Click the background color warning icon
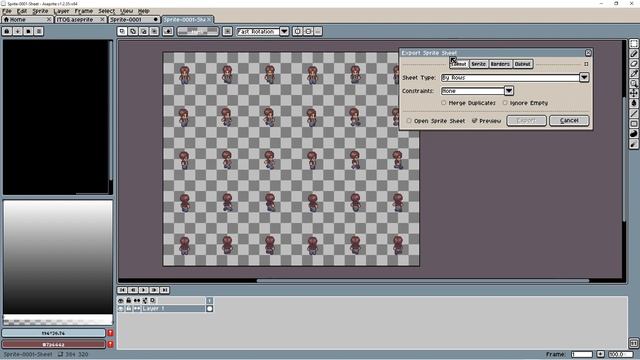The width and height of the screenshot is (640, 360). tap(110, 344)
